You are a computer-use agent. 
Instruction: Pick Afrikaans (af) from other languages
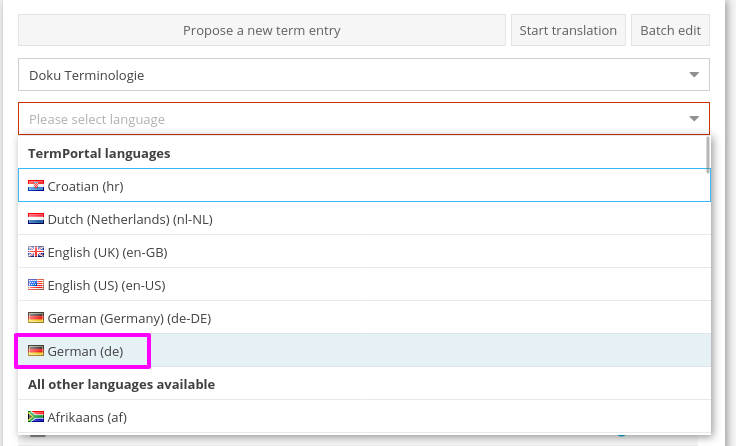pos(87,417)
